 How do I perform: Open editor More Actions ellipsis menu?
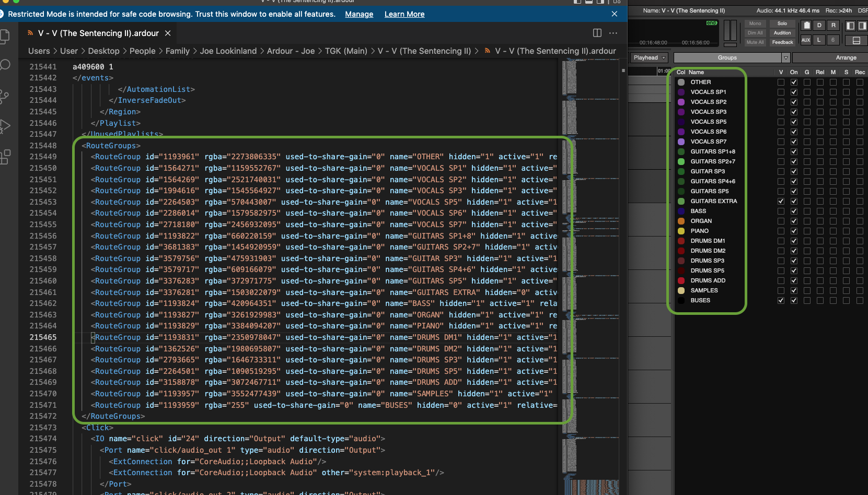click(x=613, y=33)
